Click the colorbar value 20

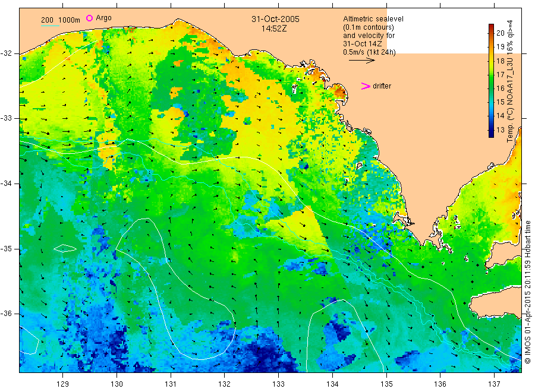pos(500,33)
